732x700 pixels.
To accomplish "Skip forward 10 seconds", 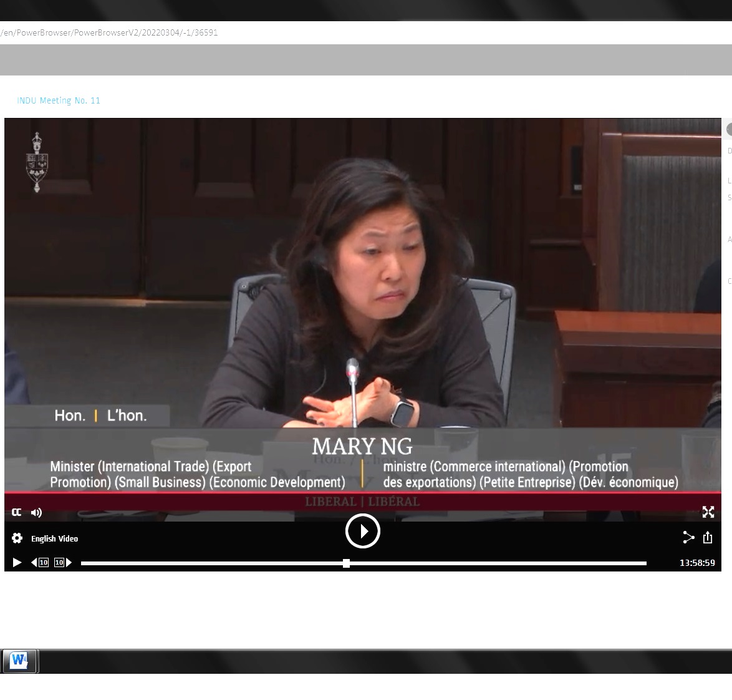I will tap(63, 563).
